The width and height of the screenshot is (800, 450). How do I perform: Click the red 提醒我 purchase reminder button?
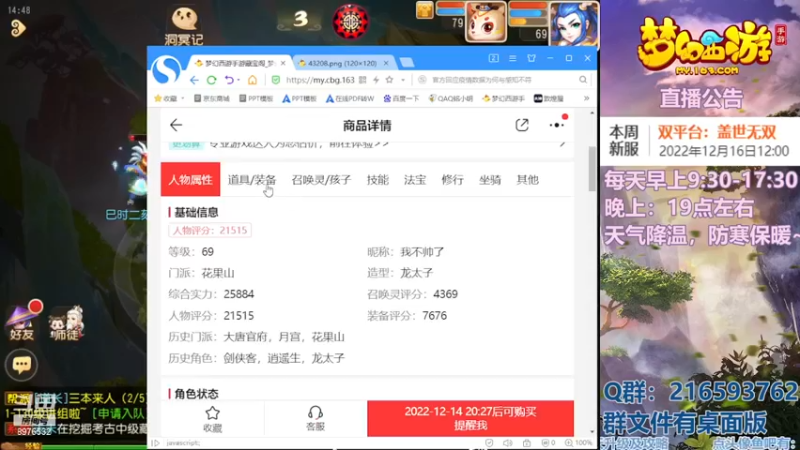470,418
